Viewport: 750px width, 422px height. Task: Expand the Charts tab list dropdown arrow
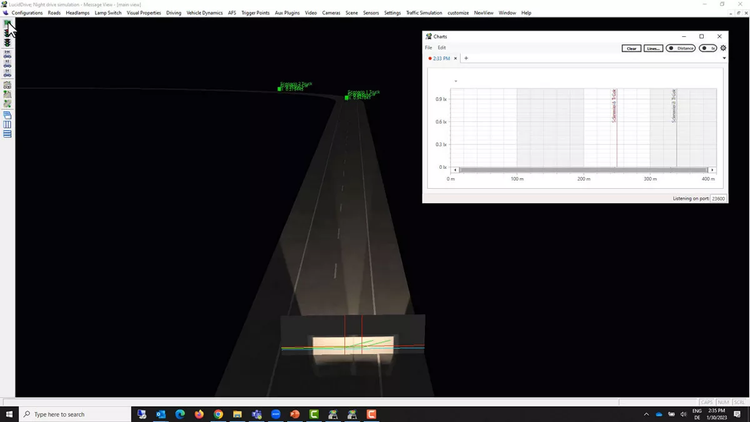pyautogui.click(x=724, y=58)
